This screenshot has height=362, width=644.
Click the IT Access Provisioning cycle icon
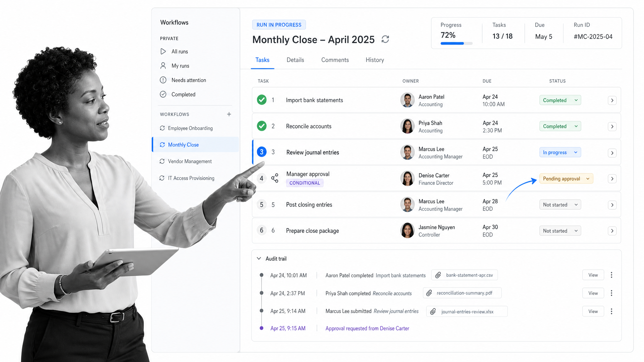[162, 178]
